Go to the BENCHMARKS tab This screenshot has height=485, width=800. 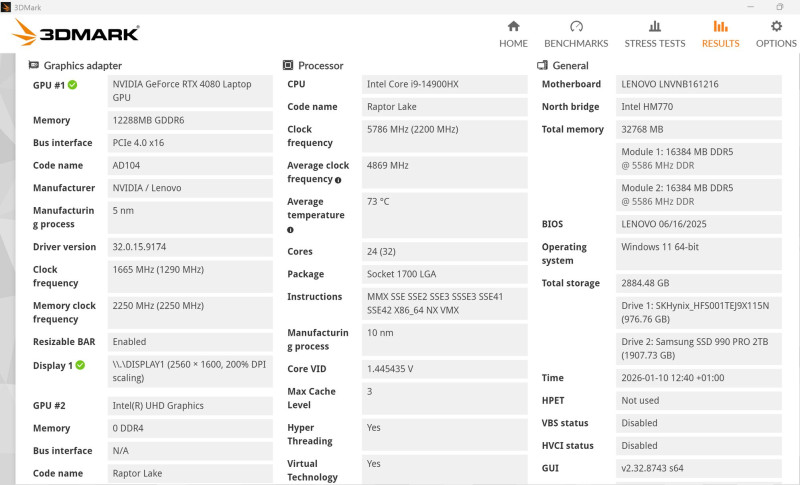point(576,34)
